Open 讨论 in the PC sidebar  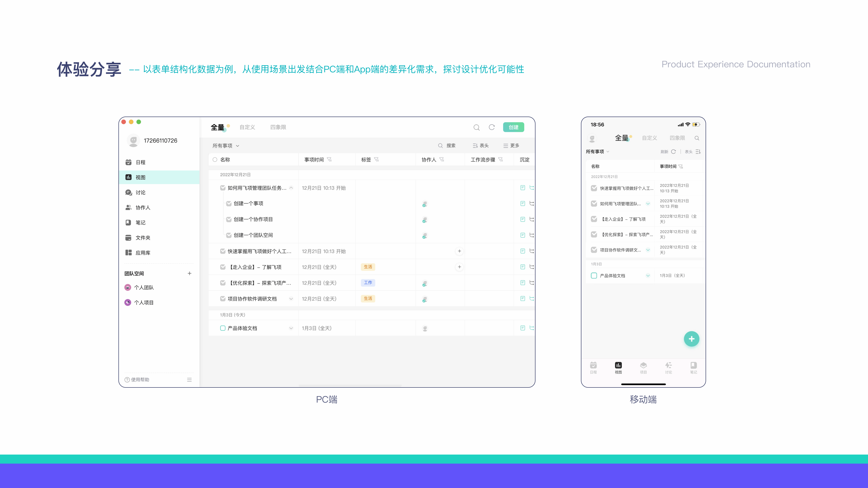[140, 193]
